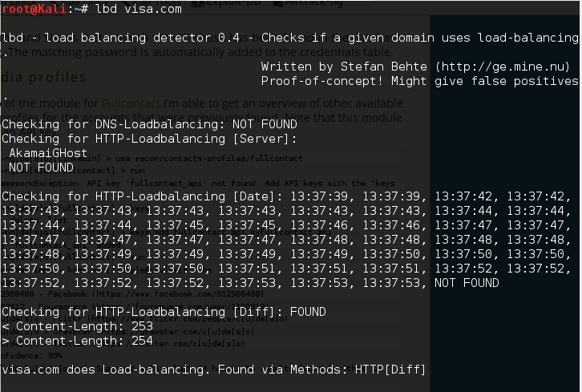
Task: Select the 'Content-Length: 254' line
Action: pos(77,341)
